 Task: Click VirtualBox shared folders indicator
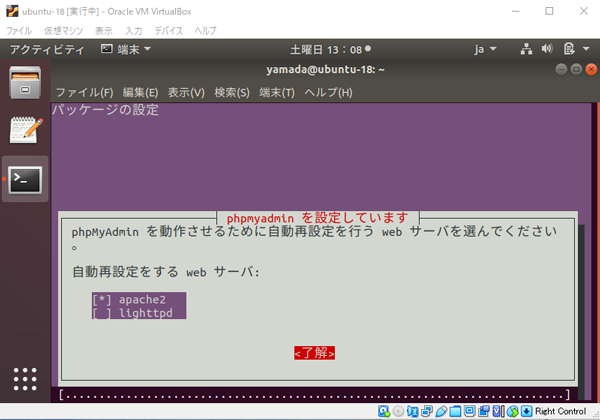pos(455,411)
